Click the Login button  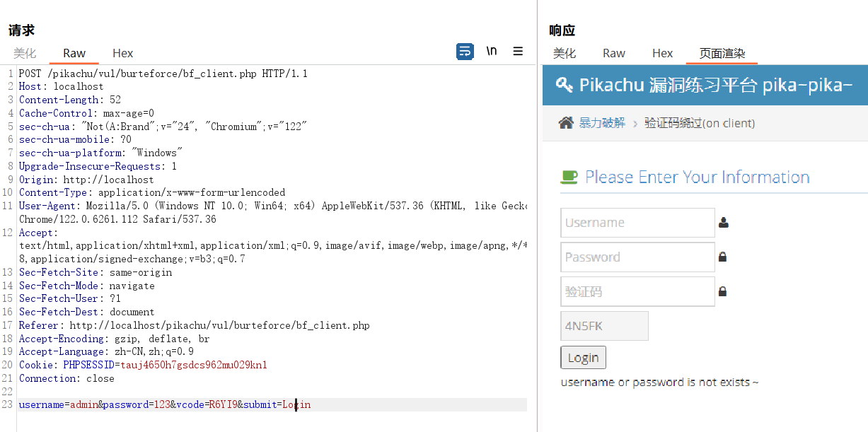583,358
